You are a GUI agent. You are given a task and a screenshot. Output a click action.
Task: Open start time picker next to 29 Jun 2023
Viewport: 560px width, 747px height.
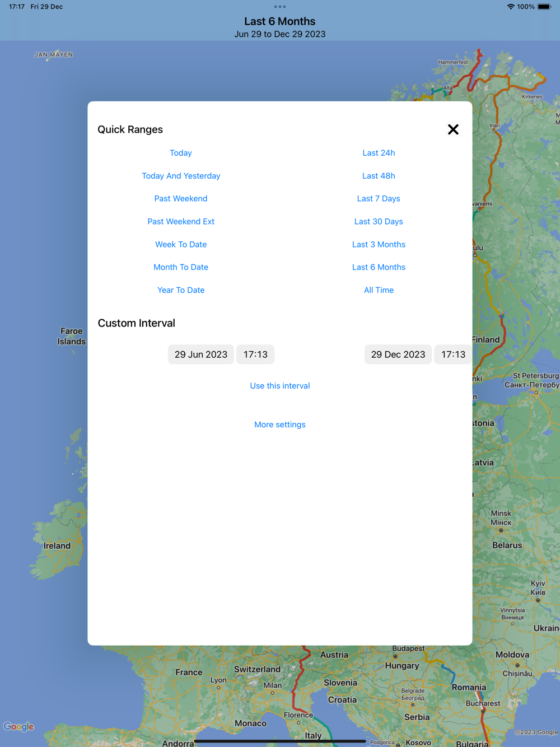coord(255,354)
